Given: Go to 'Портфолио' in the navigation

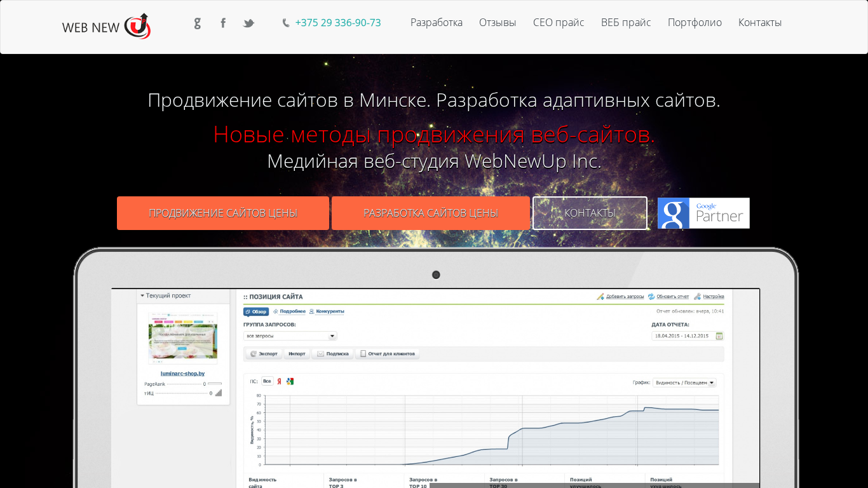Looking at the screenshot, I should pyautogui.click(x=694, y=23).
